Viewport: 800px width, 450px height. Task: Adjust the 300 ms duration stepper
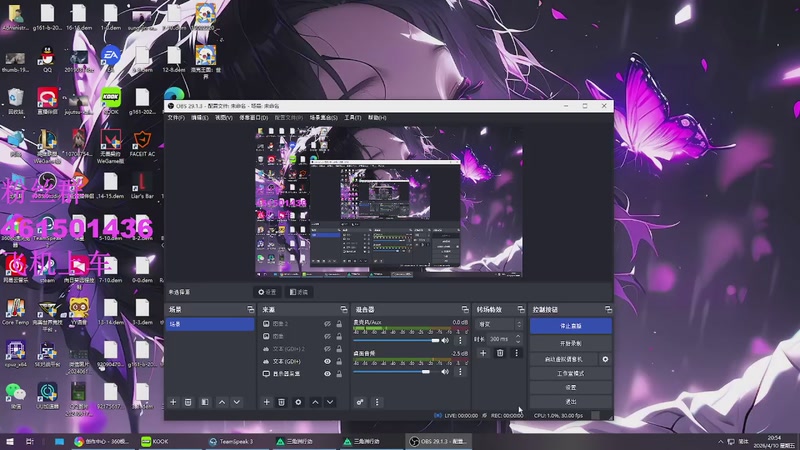[518, 339]
